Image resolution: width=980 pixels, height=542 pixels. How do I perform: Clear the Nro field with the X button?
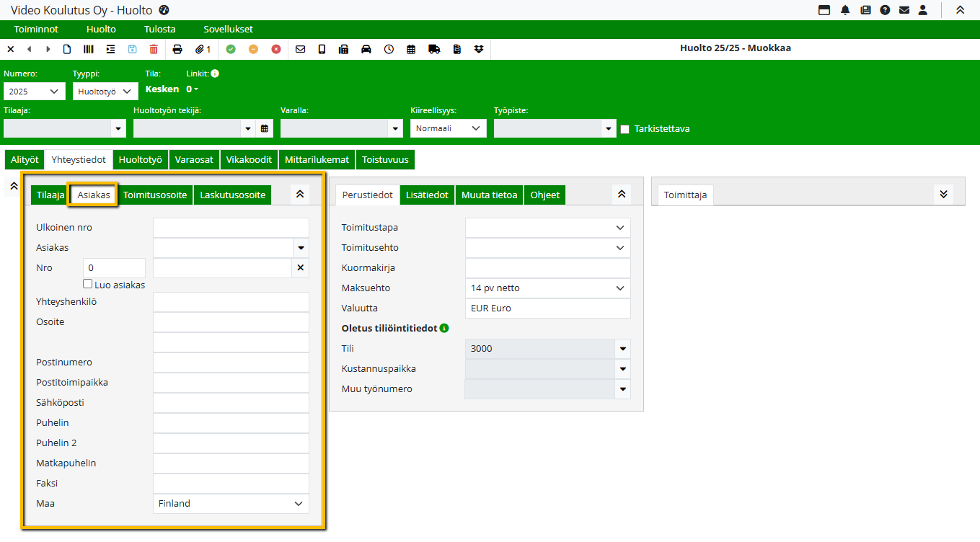[301, 268]
